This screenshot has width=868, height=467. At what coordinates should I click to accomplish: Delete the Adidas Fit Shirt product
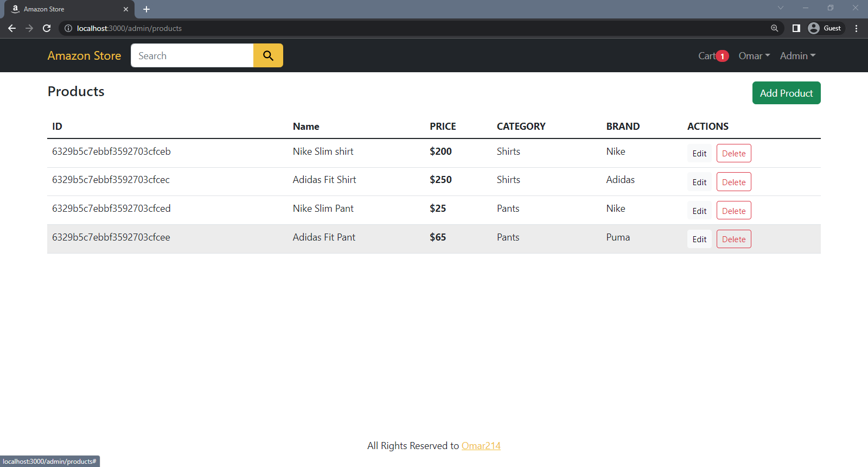tap(733, 182)
